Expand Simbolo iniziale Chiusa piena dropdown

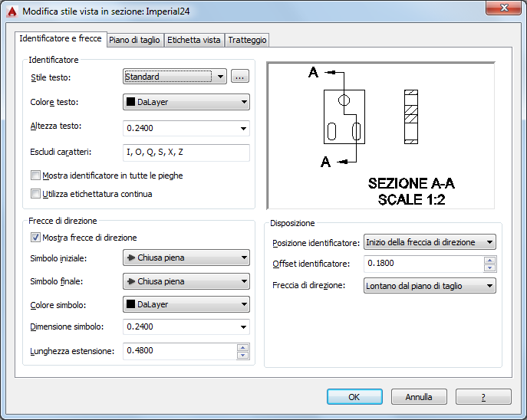[186, 258]
